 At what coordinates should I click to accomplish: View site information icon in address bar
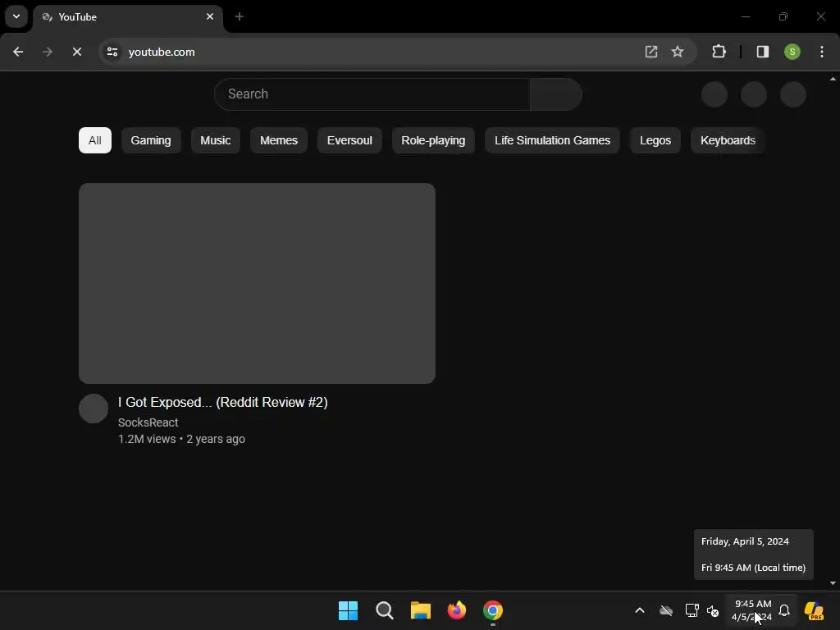[x=112, y=52]
